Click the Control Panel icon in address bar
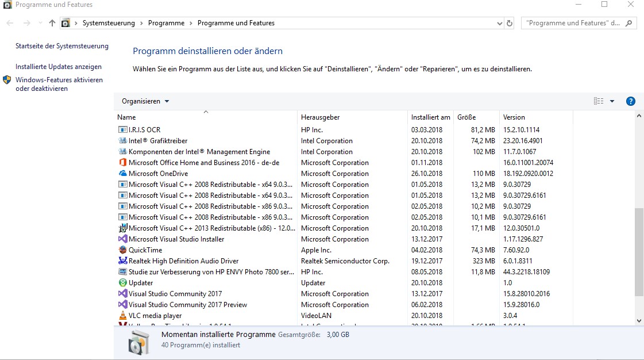Viewport: 644px width, 360px height. (x=65, y=23)
